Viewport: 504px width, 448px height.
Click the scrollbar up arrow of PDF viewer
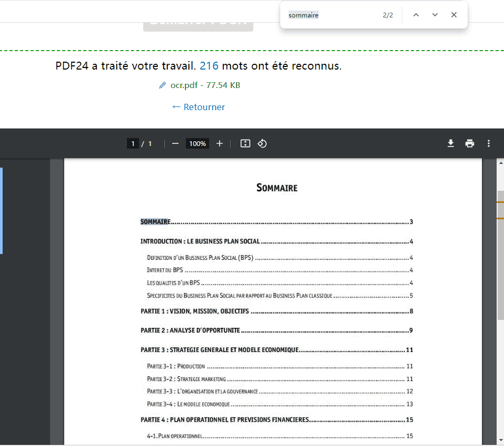tap(500, 163)
